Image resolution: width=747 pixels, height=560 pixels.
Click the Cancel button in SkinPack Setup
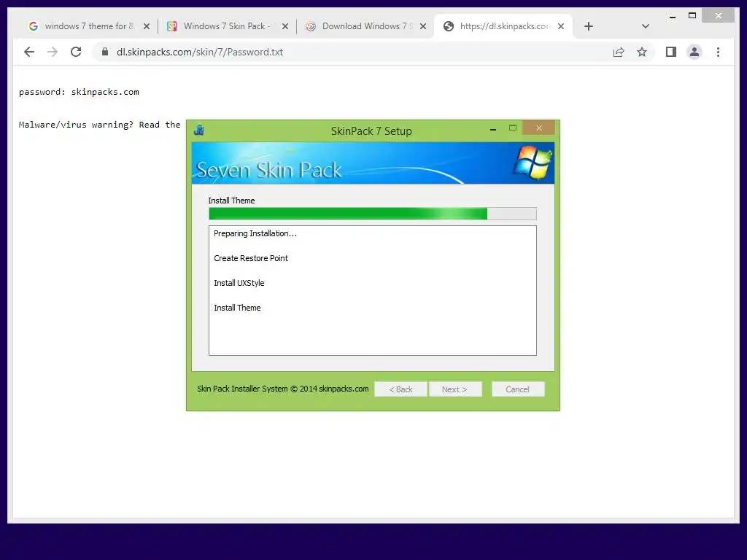click(518, 389)
